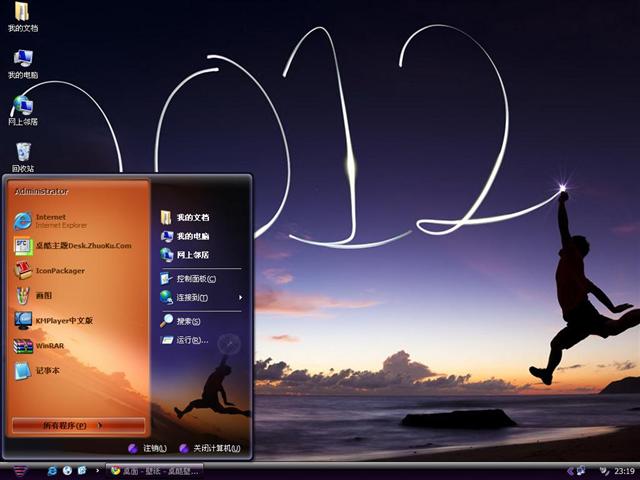The width and height of the screenshot is (640, 480).
Task: Choose 运行(R)... in Start menu
Action: pos(190,340)
